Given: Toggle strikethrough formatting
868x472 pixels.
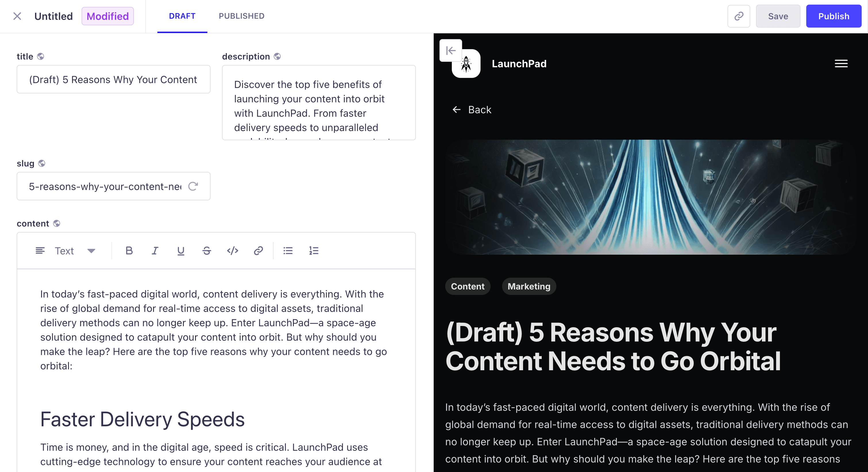Looking at the screenshot, I should click(x=207, y=251).
